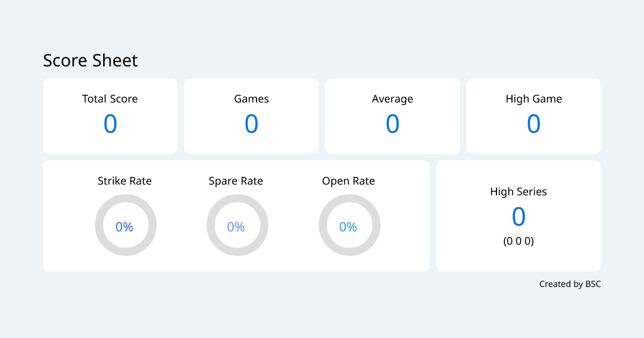644x338 pixels.
Task: Click the Created by BSC credit
Action: (570, 284)
